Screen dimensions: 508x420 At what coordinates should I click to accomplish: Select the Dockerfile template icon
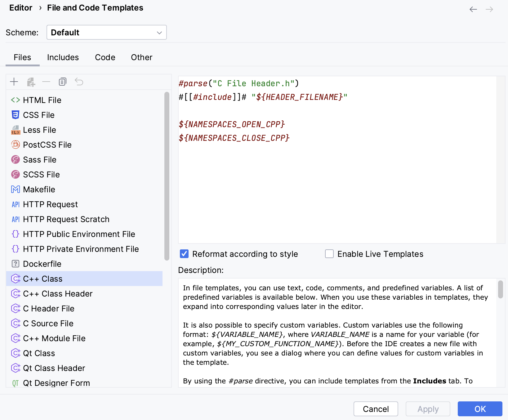[x=15, y=264]
